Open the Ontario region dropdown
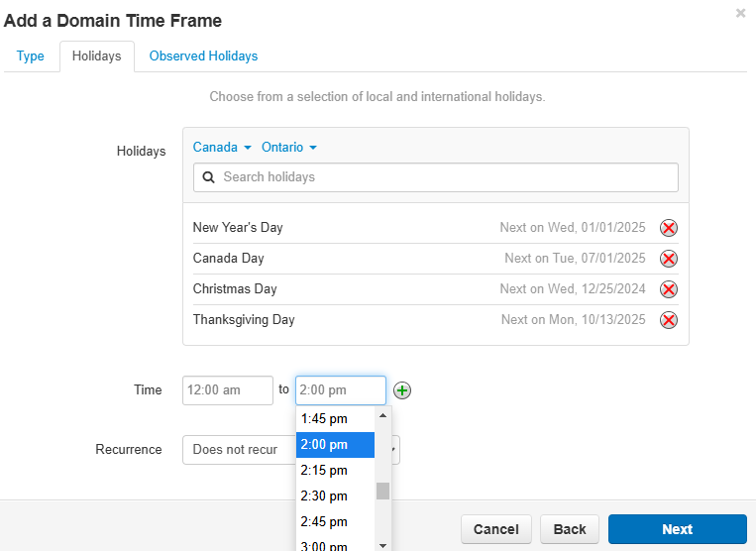This screenshot has width=756, height=551. 288,147
